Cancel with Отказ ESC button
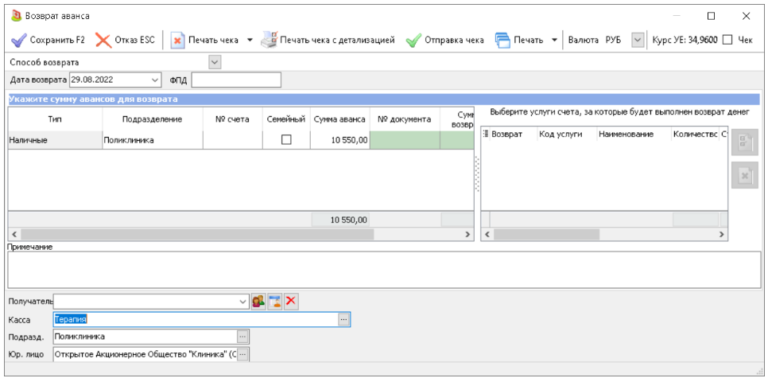768x378 pixels. 124,40
